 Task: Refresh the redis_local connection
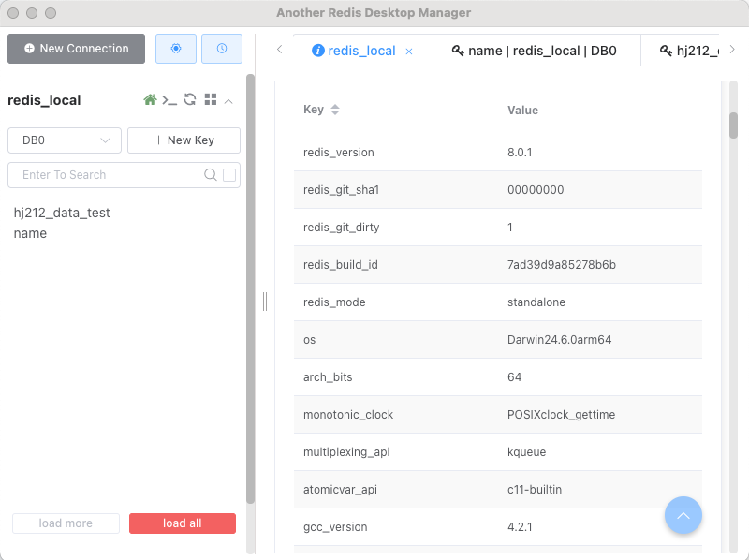point(190,99)
